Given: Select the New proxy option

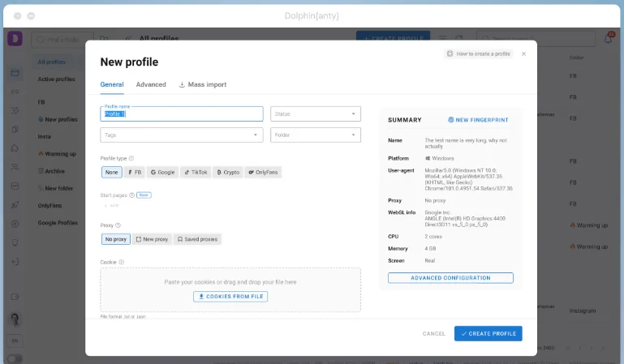Looking at the screenshot, I should (x=152, y=239).
